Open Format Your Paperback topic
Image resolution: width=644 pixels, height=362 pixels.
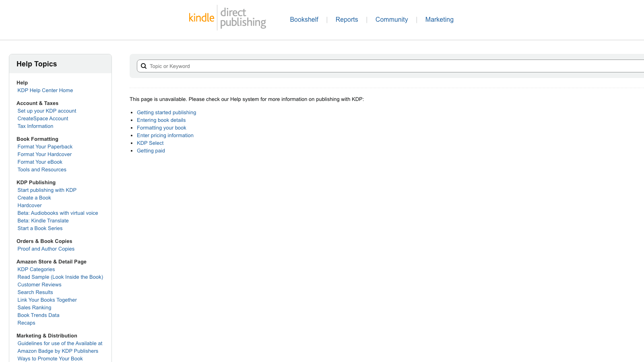[x=45, y=147]
